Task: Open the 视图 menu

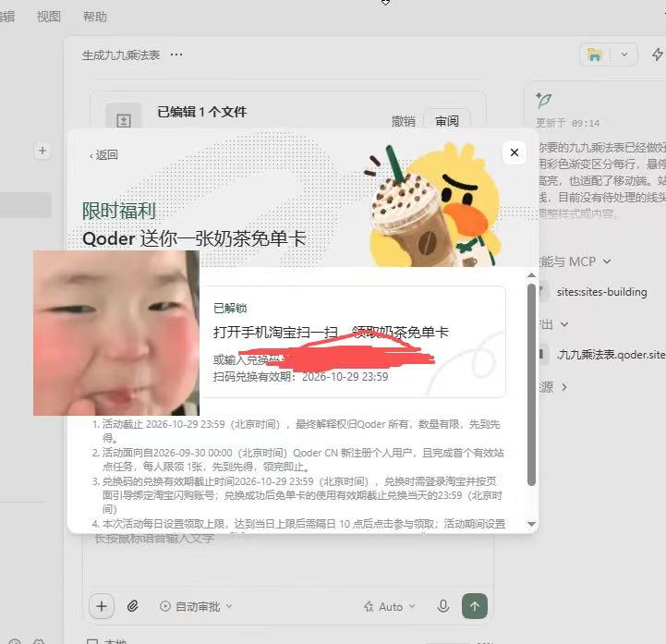Action: 48,17
